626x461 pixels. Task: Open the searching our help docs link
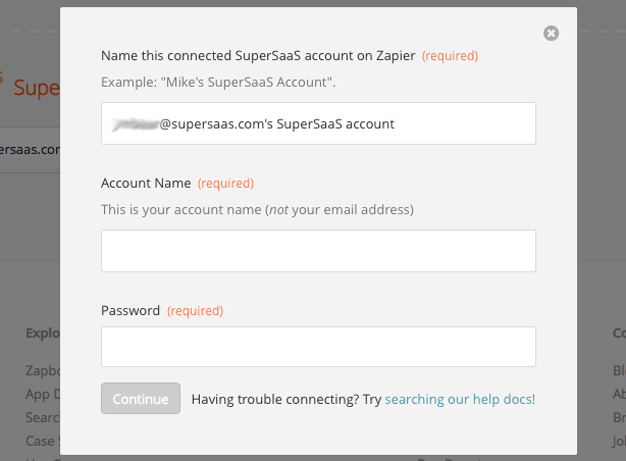click(x=460, y=399)
